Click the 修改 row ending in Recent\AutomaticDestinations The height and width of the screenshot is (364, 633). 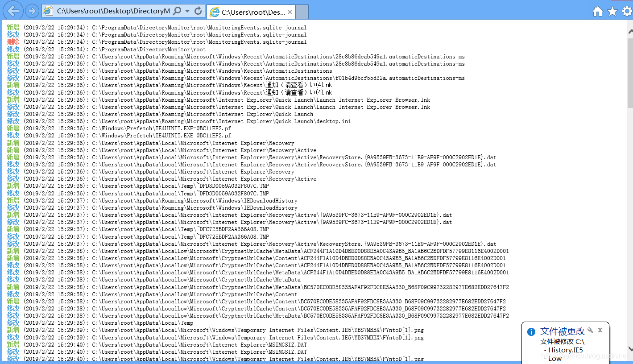point(170,71)
